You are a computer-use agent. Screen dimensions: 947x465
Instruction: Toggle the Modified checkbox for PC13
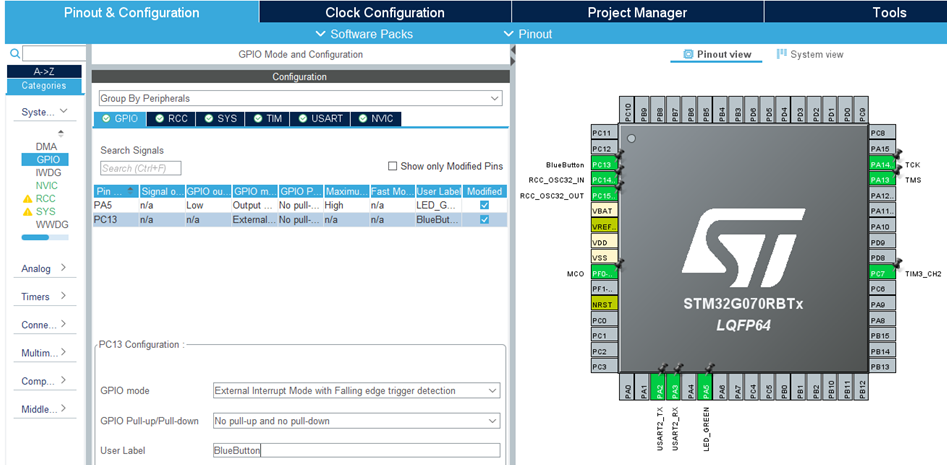pyautogui.click(x=484, y=220)
